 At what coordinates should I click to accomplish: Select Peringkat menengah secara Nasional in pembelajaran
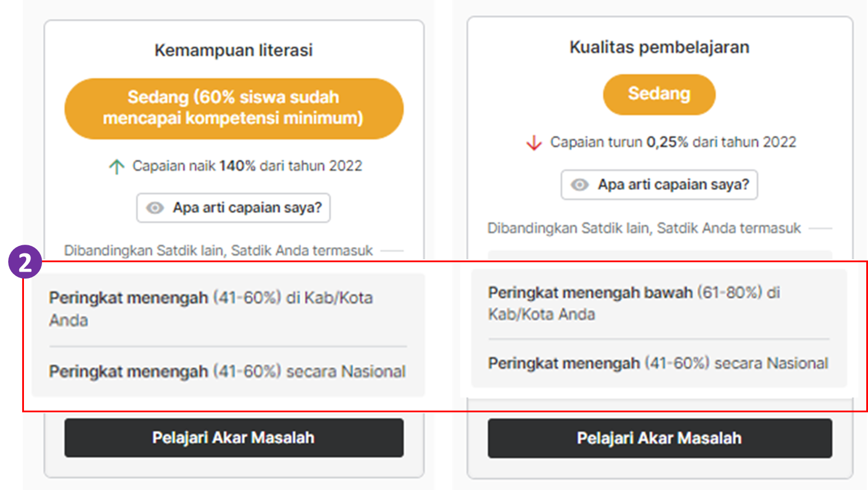coord(658,363)
